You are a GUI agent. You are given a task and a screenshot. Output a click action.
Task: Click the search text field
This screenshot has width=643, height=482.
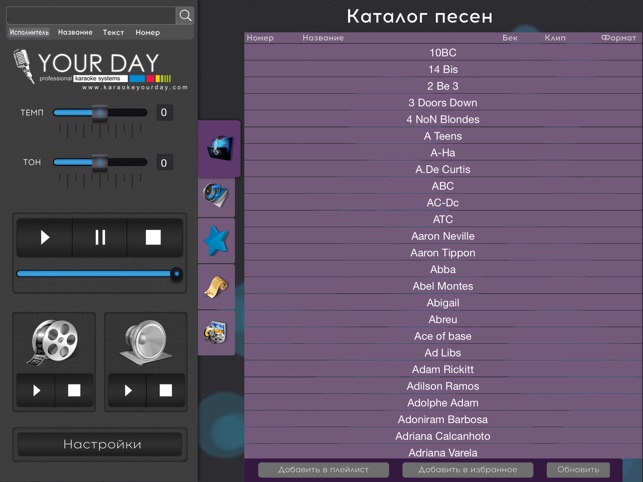pyautogui.click(x=91, y=16)
